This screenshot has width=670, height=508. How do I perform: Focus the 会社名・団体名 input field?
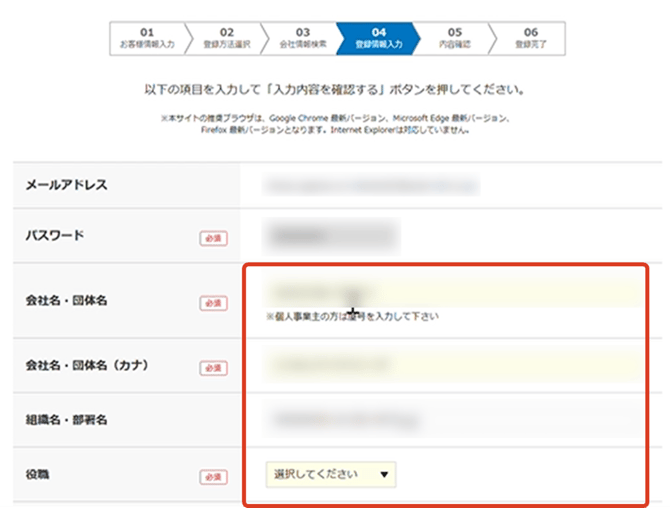coord(450,291)
